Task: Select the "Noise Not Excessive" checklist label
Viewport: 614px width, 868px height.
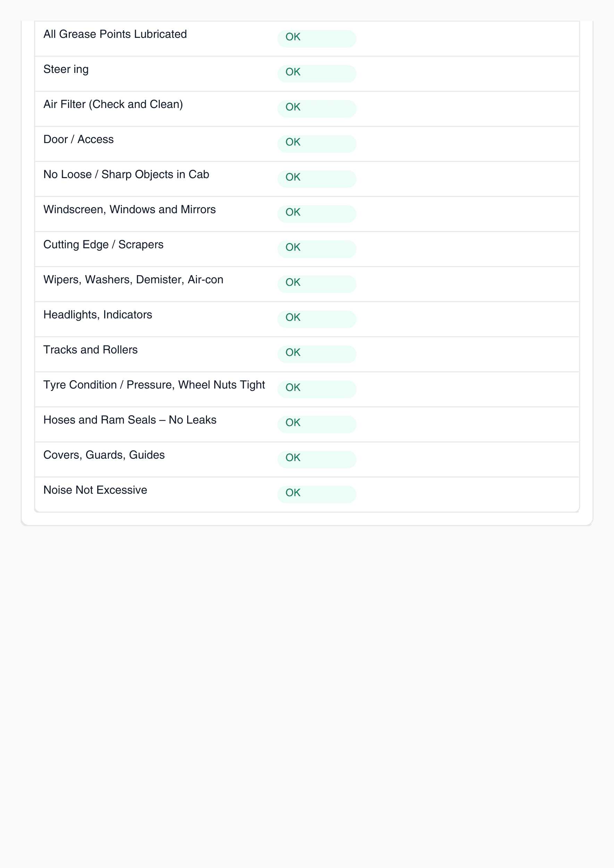Action: pyautogui.click(x=95, y=490)
